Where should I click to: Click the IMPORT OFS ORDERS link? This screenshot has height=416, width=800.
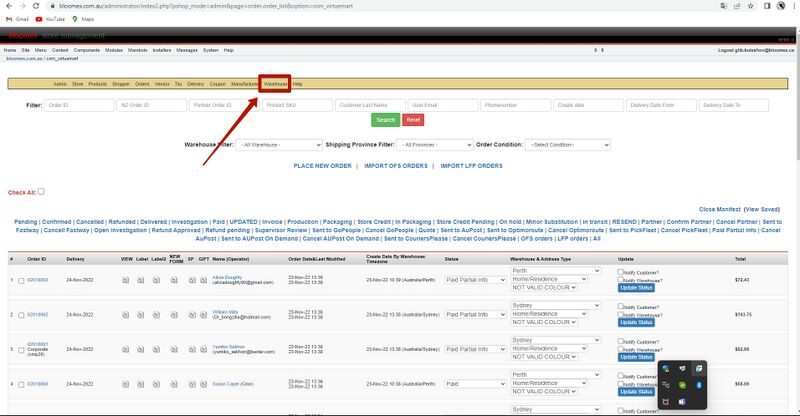(x=396, y=166)
